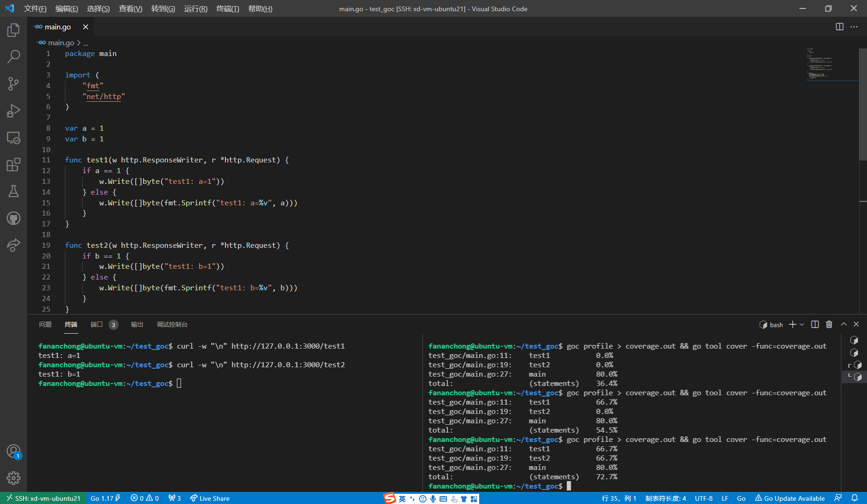Click the editor minimap preview
The image size is (867, 504).
tap(832, 64)
